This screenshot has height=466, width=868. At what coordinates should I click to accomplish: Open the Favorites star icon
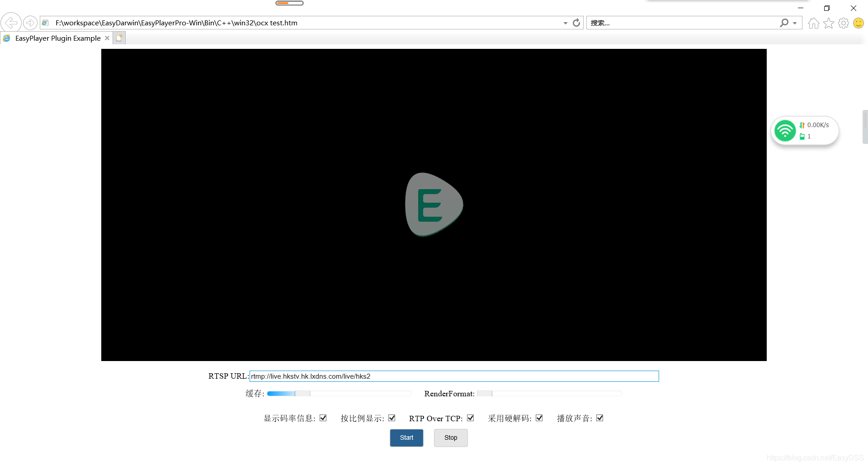coord(828,23)
